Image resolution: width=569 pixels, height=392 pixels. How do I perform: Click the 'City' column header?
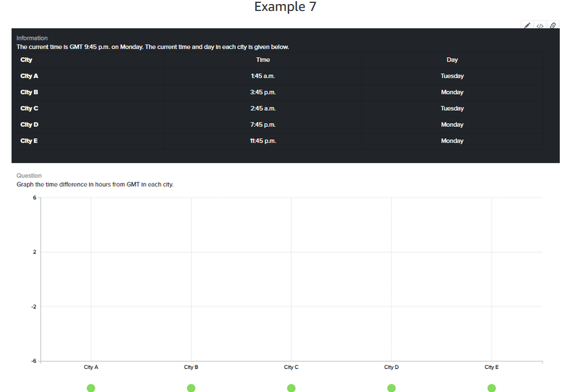26,60
